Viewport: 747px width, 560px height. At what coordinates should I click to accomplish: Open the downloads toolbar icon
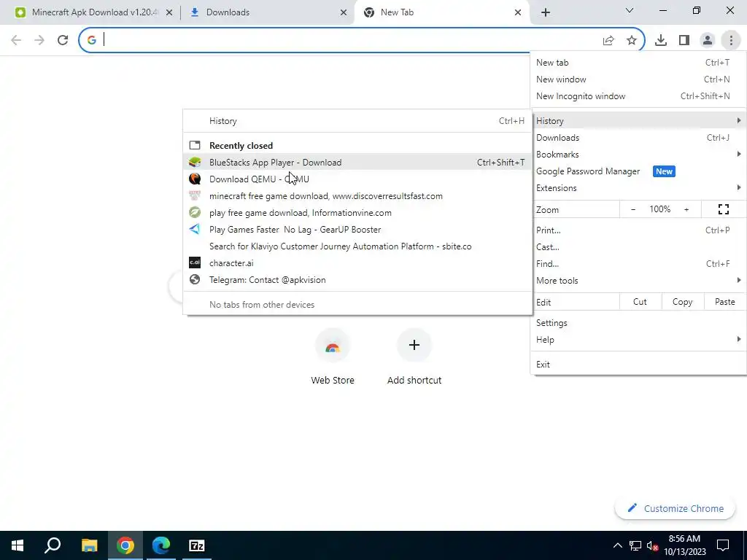tap(660, 41)
